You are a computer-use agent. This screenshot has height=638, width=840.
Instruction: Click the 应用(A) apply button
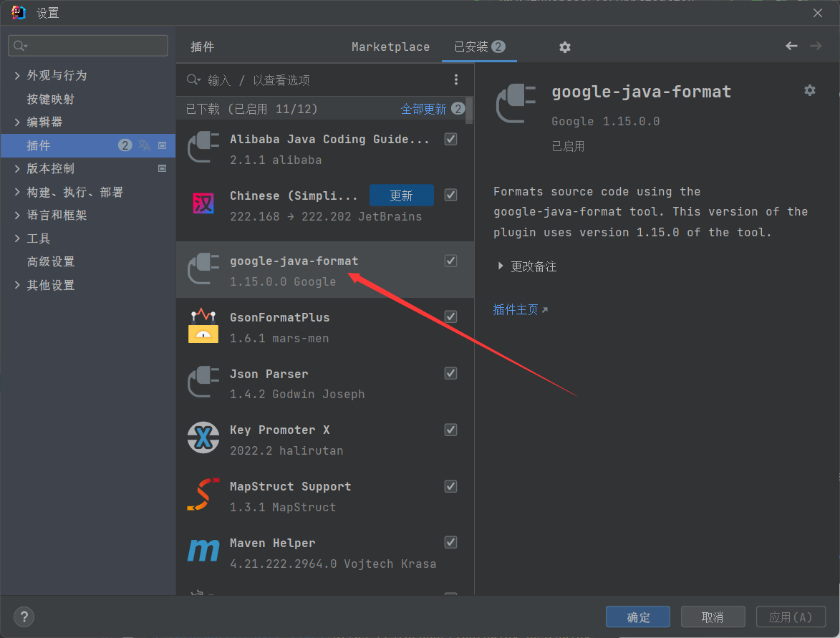tap(790, 617)
